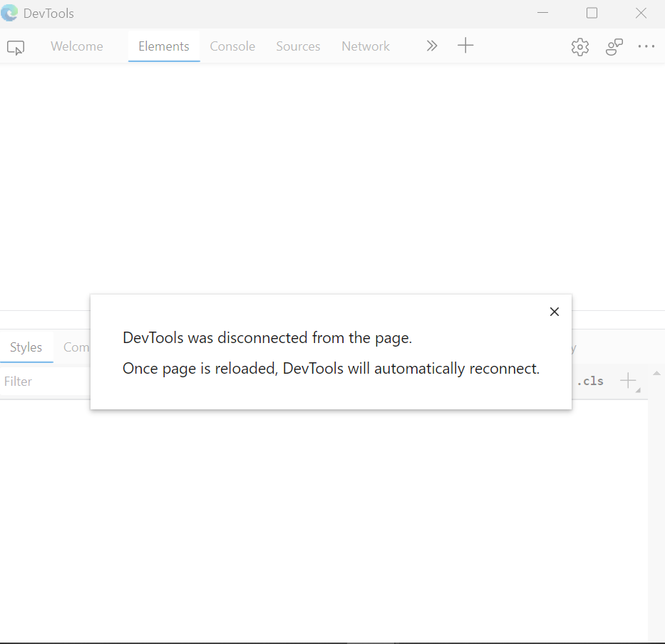665x644 pixels.
Task: Click the scrollbar up arrow in Styles pane
Action: click(656, 372)
